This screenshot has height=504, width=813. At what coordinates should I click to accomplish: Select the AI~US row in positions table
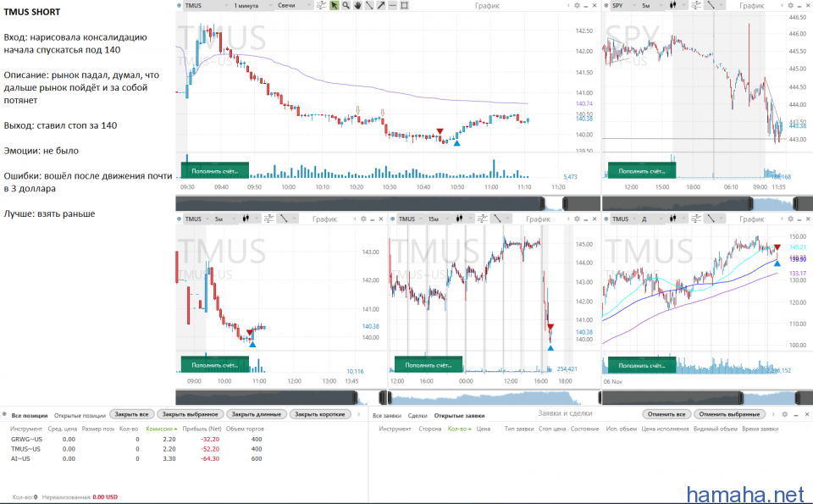coord(137,459)
